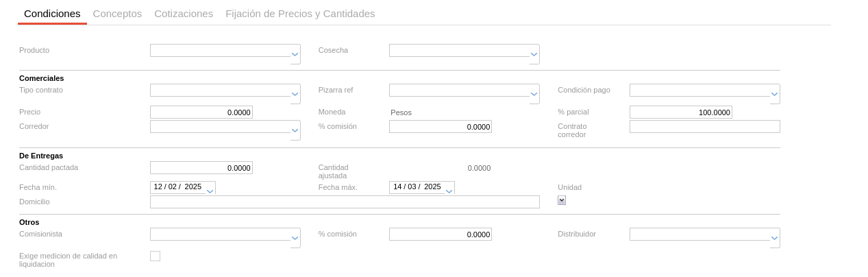Open the Tipo contrato dropdown
This screenshot has height=277, width=868.
coord(295,94)
